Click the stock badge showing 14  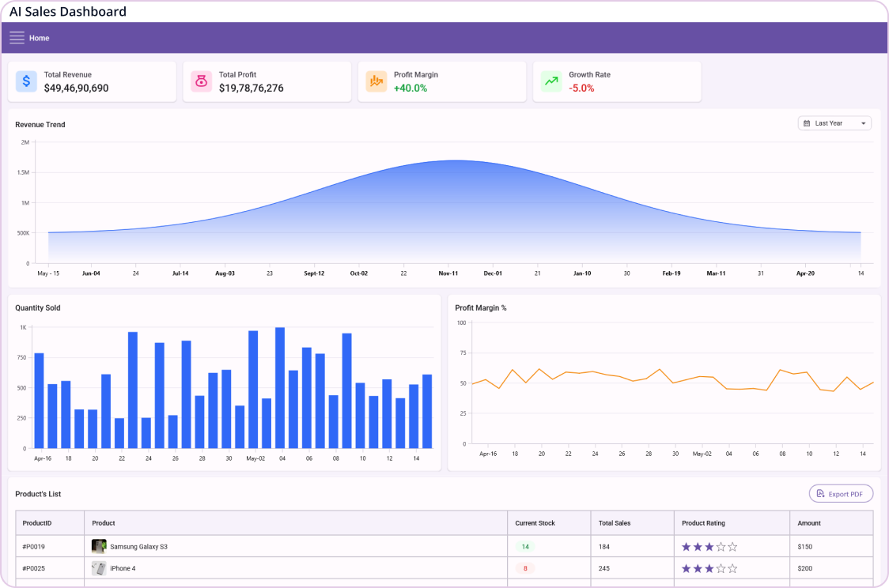[525, 547]
